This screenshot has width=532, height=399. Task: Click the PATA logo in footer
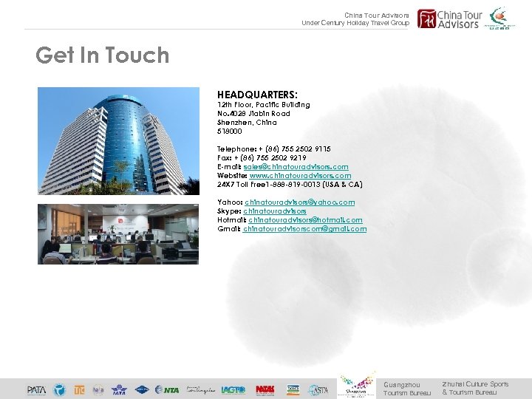pos(36,390)
